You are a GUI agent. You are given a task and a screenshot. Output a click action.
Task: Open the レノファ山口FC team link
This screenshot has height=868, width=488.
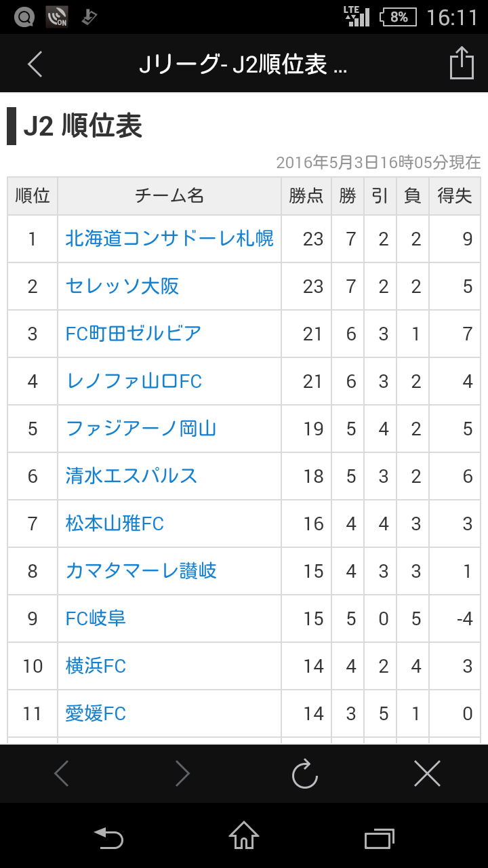(x=134, y=381)
